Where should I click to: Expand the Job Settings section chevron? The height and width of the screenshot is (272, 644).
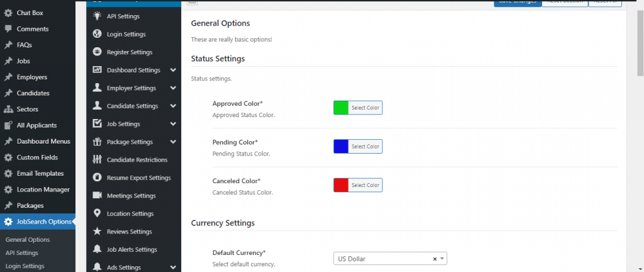pyautogui.click(x=173, y=123)
